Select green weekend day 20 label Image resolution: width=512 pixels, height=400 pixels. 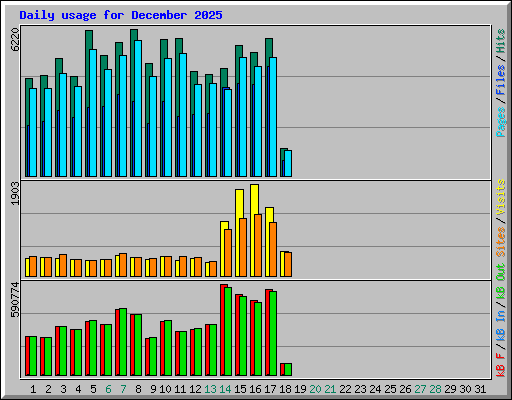click(315, 389)
